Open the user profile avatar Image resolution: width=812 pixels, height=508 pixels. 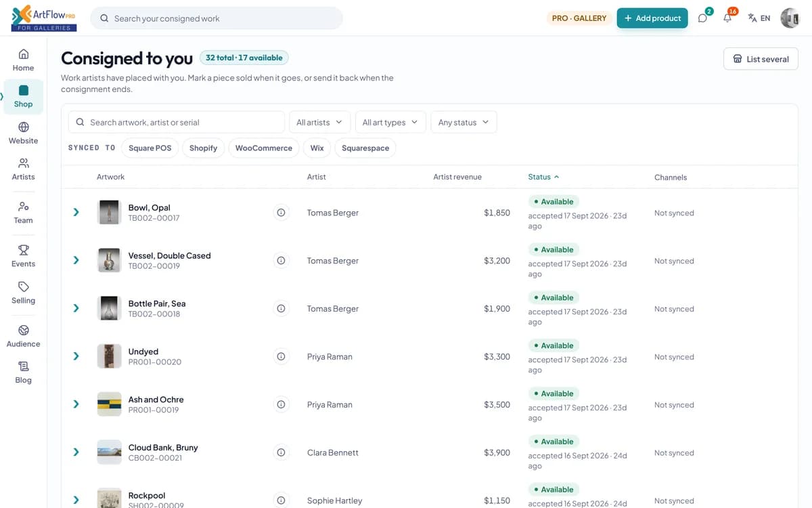click(790, 18)
